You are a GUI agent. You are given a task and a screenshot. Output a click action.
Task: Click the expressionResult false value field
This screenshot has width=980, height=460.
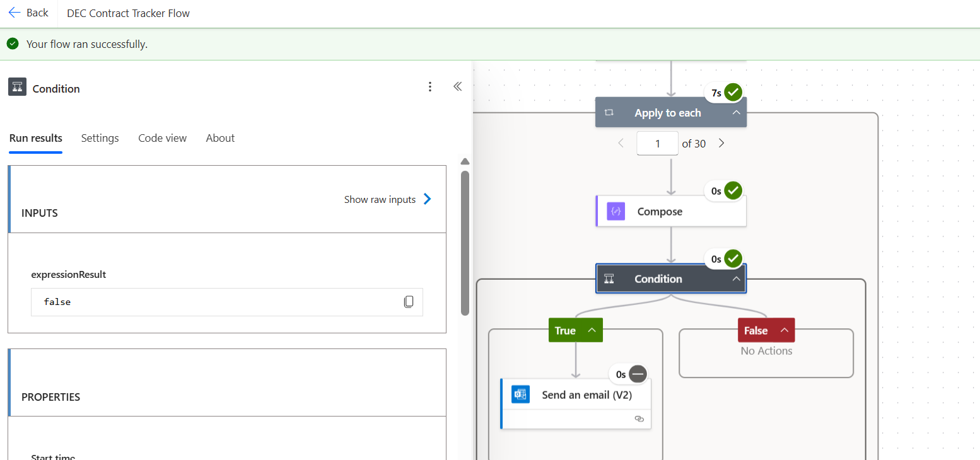coord(227,302)
